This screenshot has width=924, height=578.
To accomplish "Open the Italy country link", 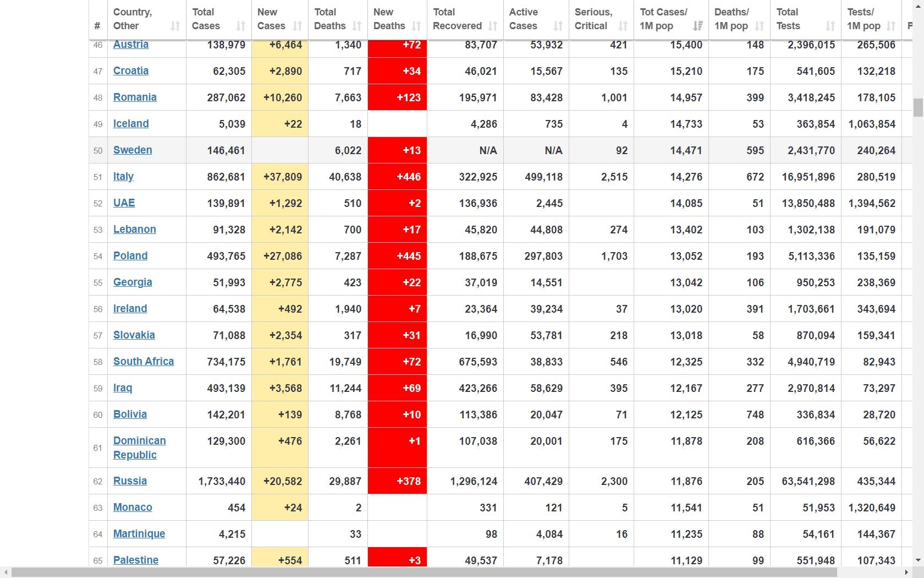I will [123, 177].
